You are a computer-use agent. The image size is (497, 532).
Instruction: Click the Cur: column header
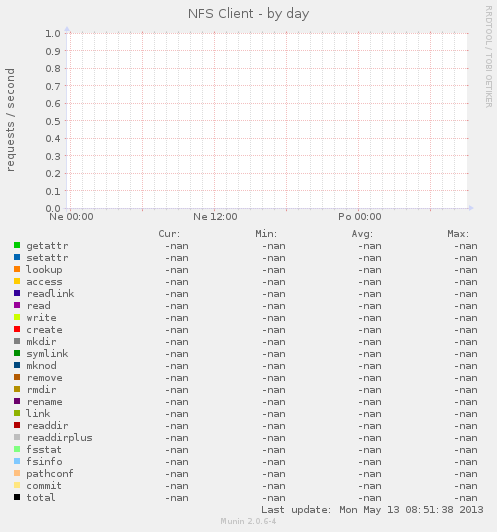[169, 234]
